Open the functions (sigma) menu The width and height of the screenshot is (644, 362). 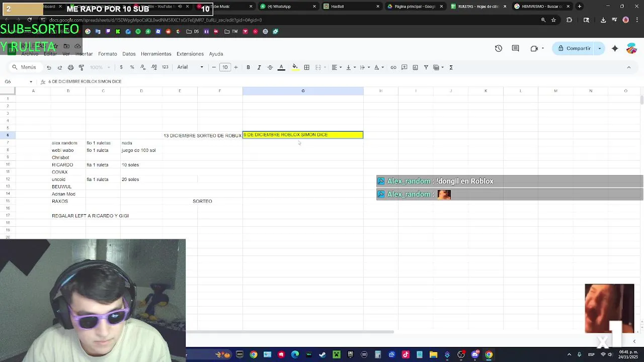coord(451,67)
